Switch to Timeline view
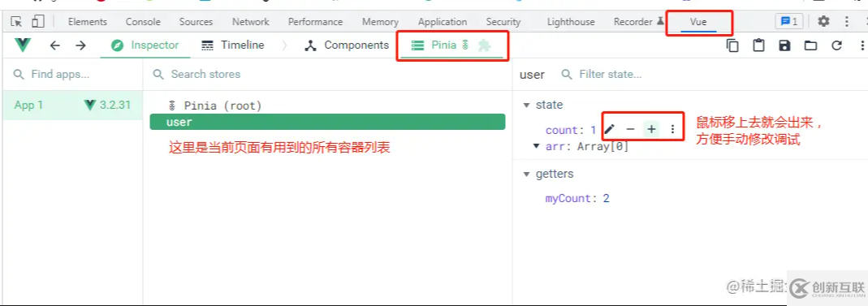The width and height of the screenshot is (868, 306). pos(232,45)
